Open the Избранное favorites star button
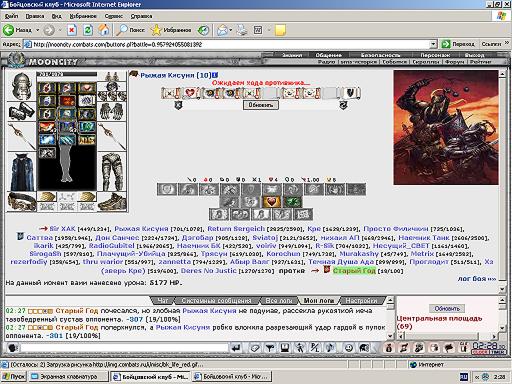This screenshot has height=384, width=512. 171,30
